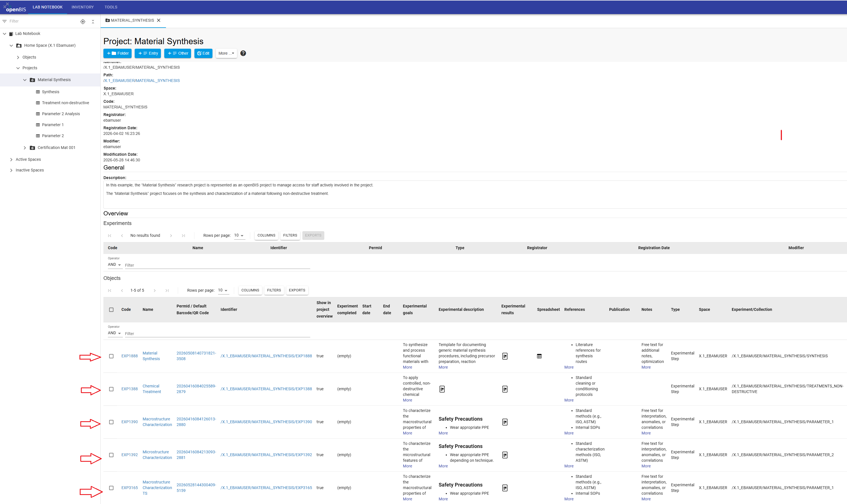Open the More ... dropdown
The height and width of the screenshot is (504, 847).
click(x=226, y=53)
